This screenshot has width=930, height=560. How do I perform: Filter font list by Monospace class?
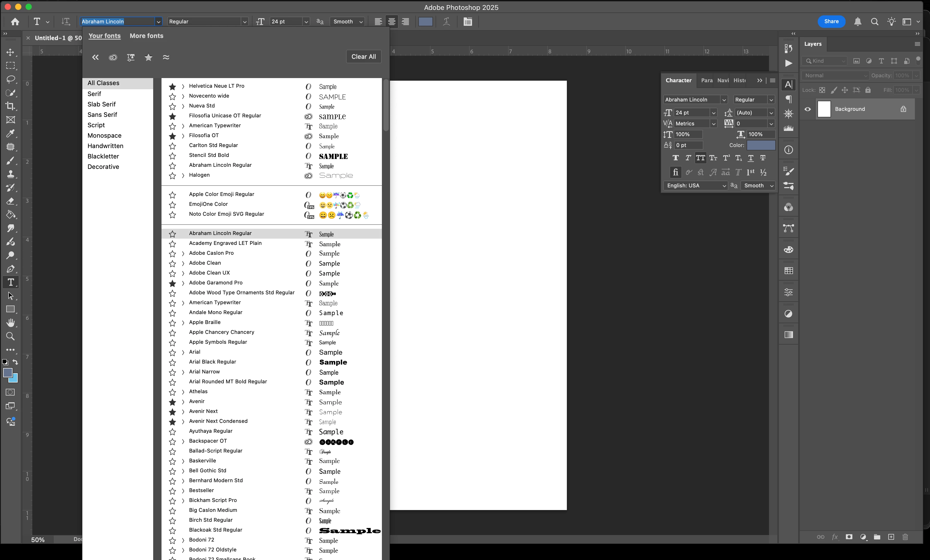click(x=104, y=135)
